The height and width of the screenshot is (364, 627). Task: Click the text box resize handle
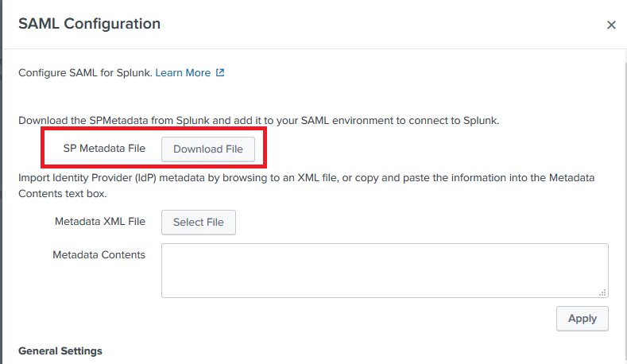(x=602, y=292)
